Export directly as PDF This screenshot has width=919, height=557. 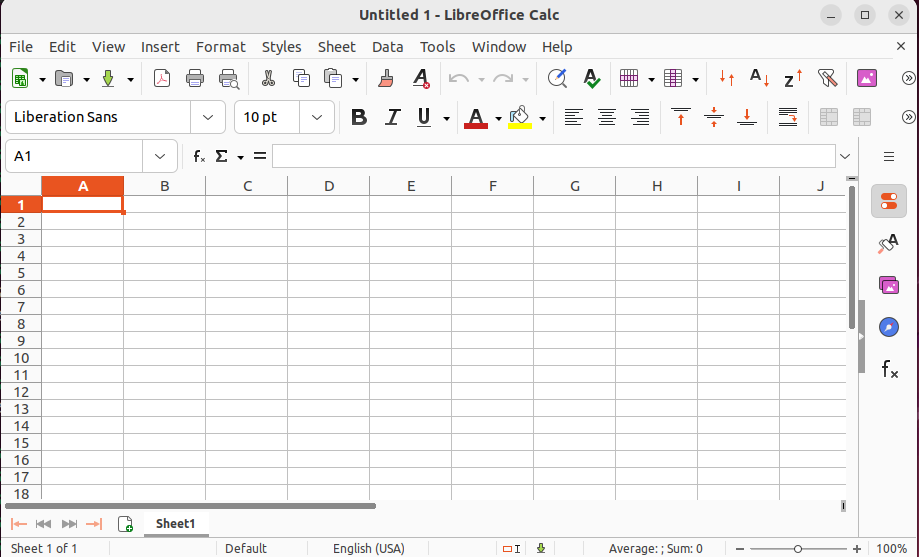162,78
